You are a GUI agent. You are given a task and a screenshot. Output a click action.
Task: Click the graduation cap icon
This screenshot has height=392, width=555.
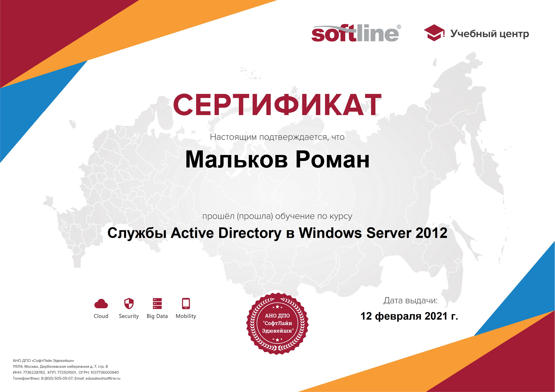(434, 33)
